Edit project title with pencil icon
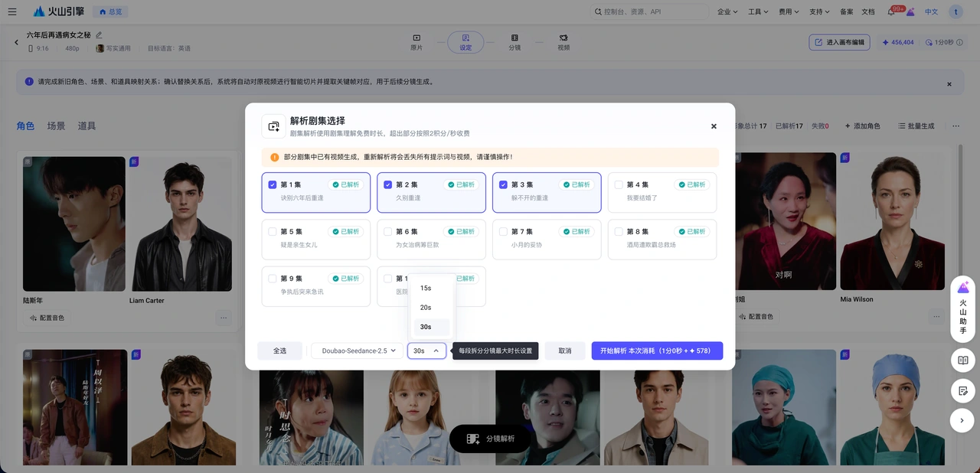The width and height of the screenshot is (980, 473). coord(99,35)
